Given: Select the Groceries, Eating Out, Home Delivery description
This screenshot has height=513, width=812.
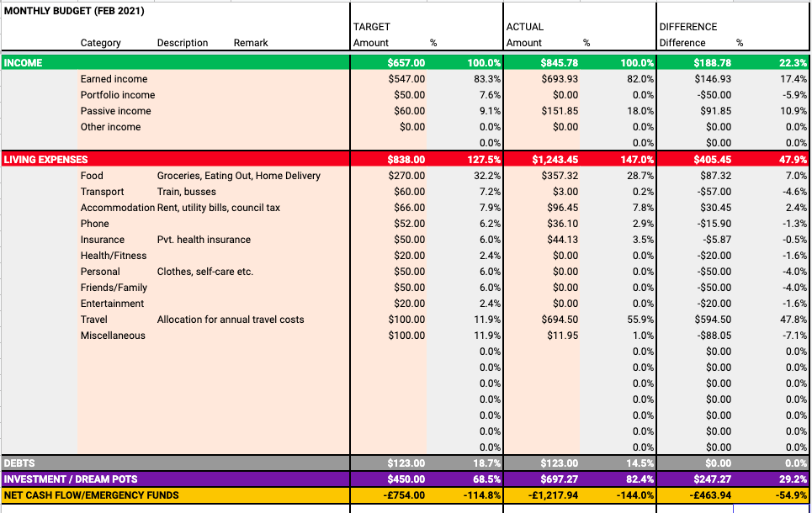Looking at the screenshot, I should 239,176.
